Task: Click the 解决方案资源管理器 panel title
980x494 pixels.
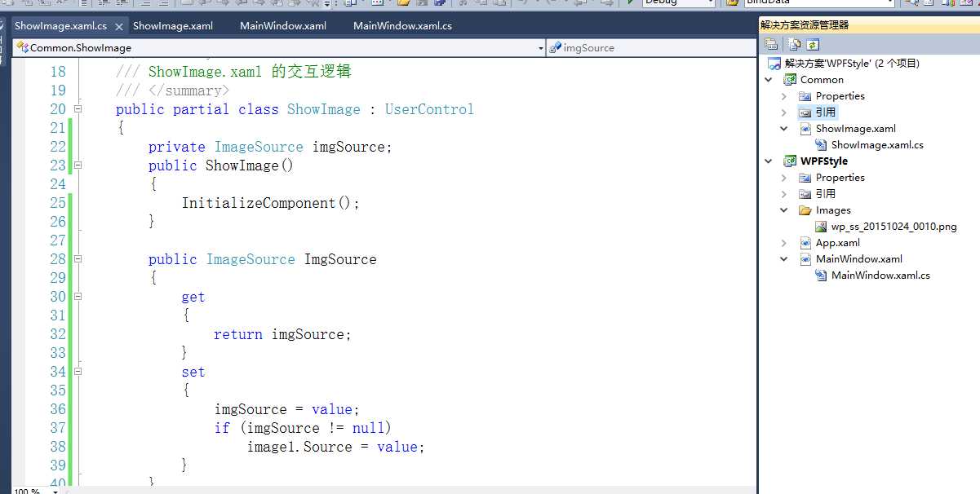Action: [805, 25]
